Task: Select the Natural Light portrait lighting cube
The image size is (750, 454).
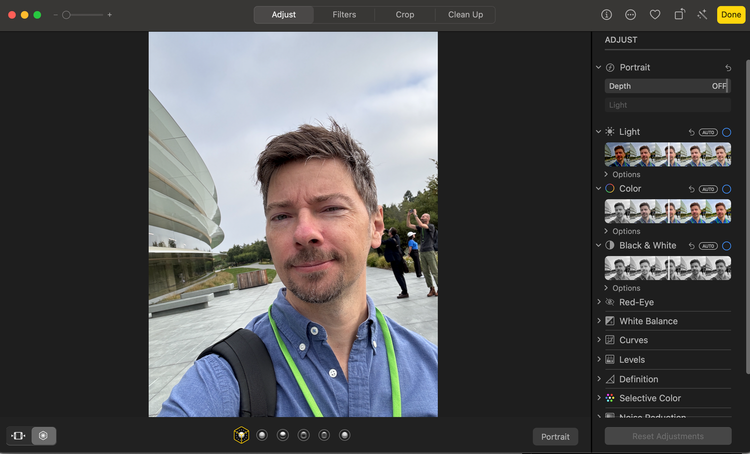Action: (x=241, y=436)
